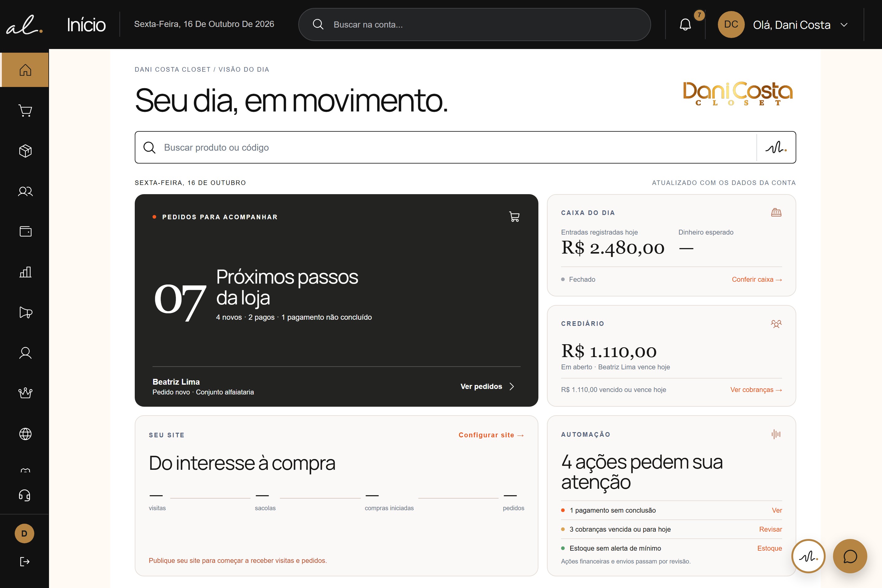Open the Home icon in sidebar

tap(25, 70)
